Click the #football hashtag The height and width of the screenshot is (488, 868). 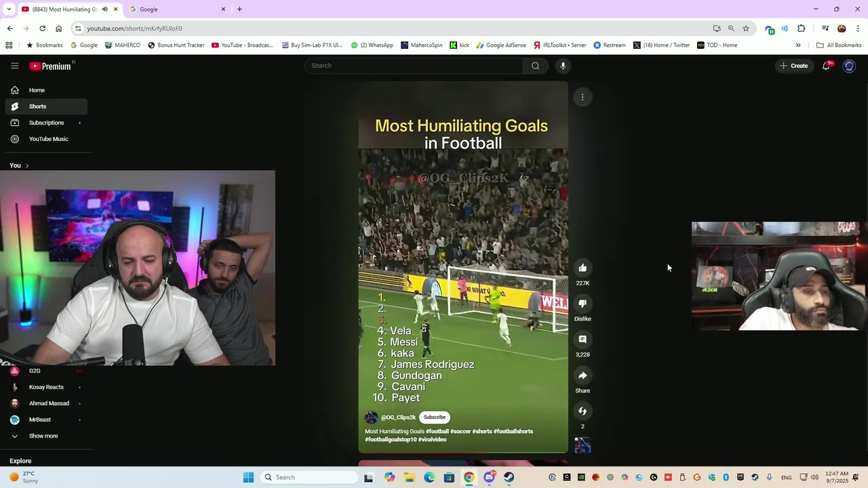(437, 431)
